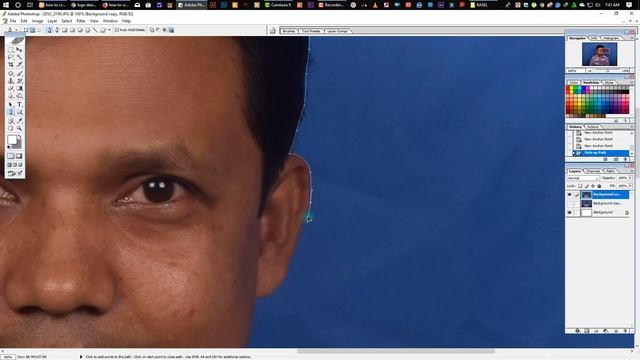Select the History Brush tool
Viewport: 640px width, 360px height.
[20, 81]
